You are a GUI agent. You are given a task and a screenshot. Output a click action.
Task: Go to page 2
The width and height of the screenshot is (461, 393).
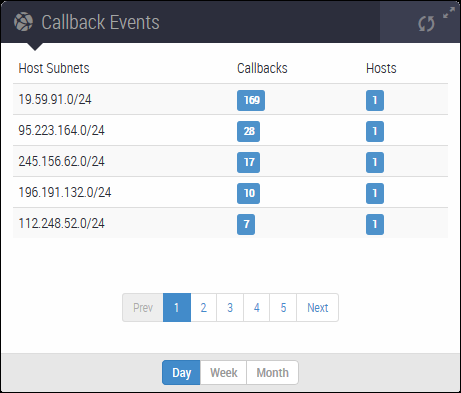point(203,307)
